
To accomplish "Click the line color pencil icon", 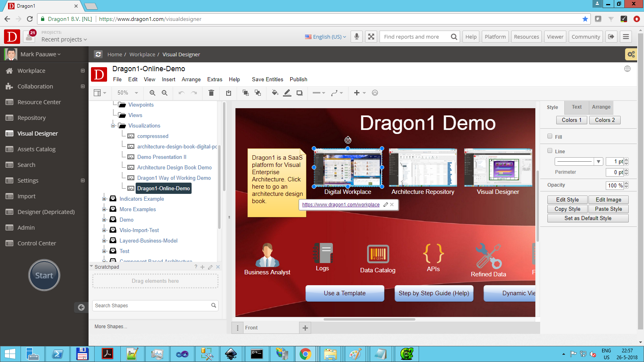I will click(x=287, y=93).
